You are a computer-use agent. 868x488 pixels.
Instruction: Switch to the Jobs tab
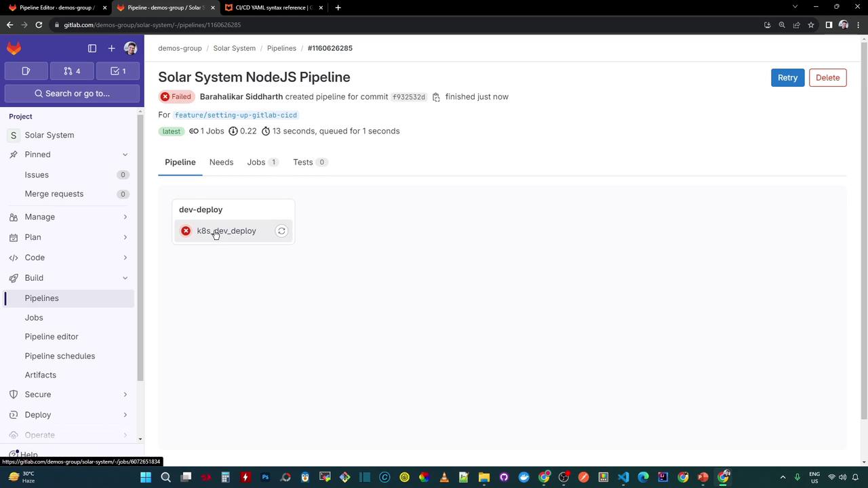tap(262, 162)
